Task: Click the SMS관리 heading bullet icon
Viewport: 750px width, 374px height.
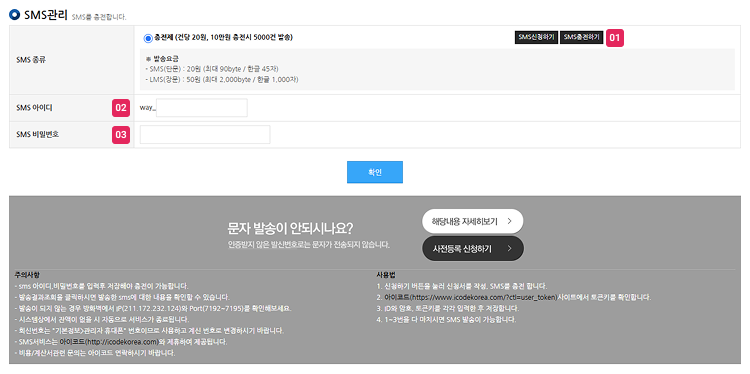Action: (x=14, y=14)
